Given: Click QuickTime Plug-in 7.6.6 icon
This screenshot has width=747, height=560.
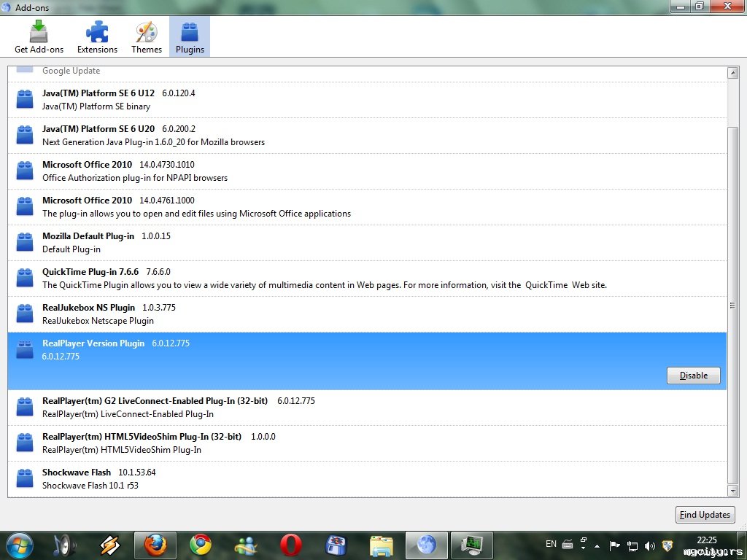Looking at the screenshot, I should tap(25, 278).
